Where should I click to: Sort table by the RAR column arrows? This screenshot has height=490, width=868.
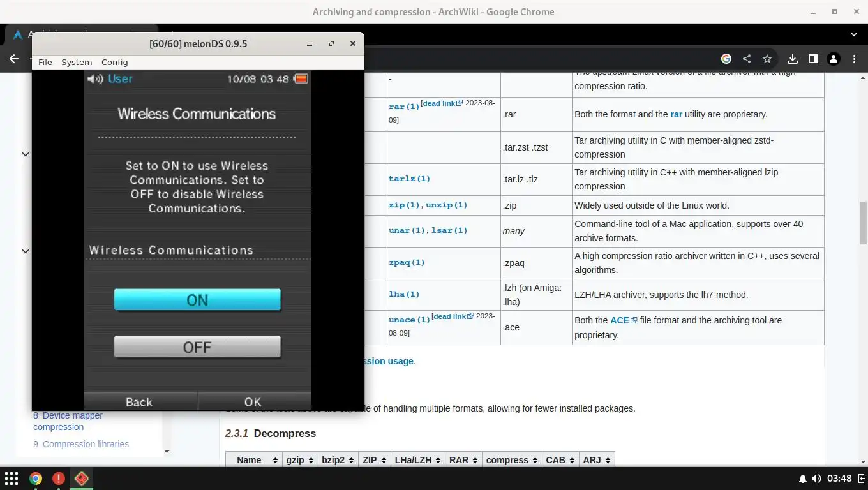(x=474, y=460)
